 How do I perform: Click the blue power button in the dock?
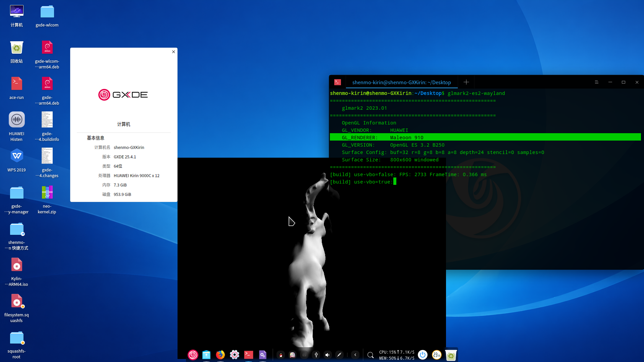coord(423,355)
